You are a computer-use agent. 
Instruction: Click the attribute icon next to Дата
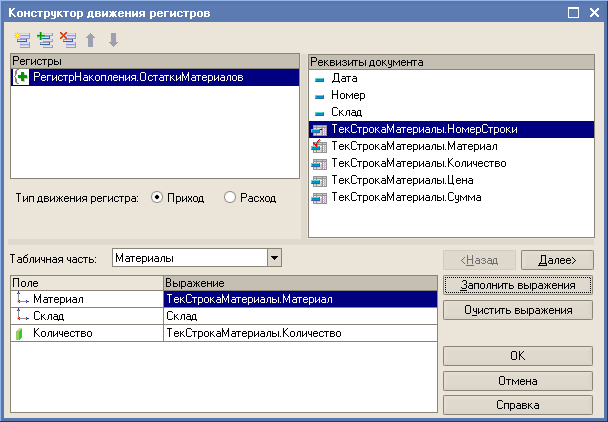[320, 80]
